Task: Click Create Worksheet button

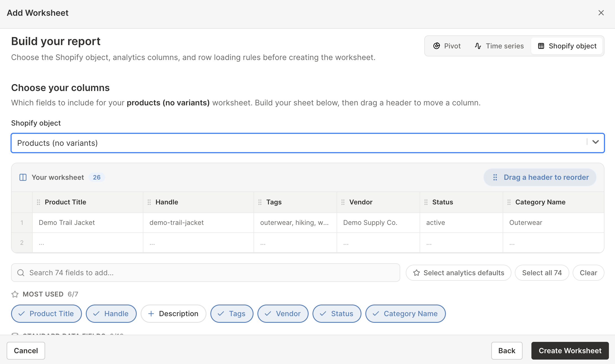Action: [x=570, y=351]
